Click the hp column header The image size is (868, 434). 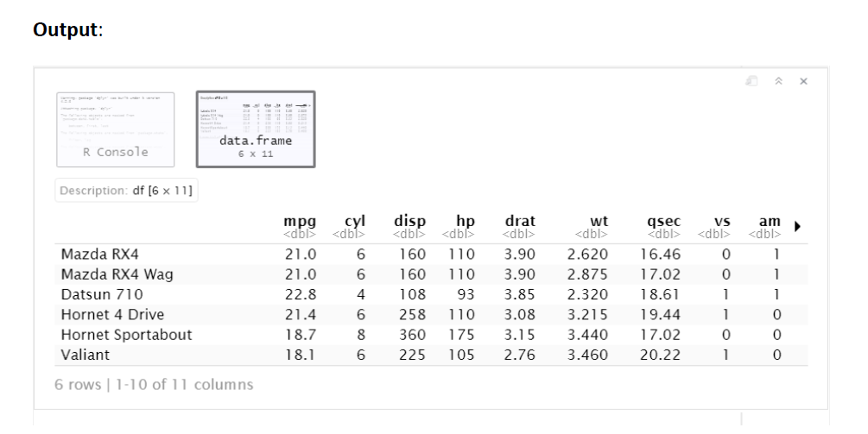(x=459, y=227)
